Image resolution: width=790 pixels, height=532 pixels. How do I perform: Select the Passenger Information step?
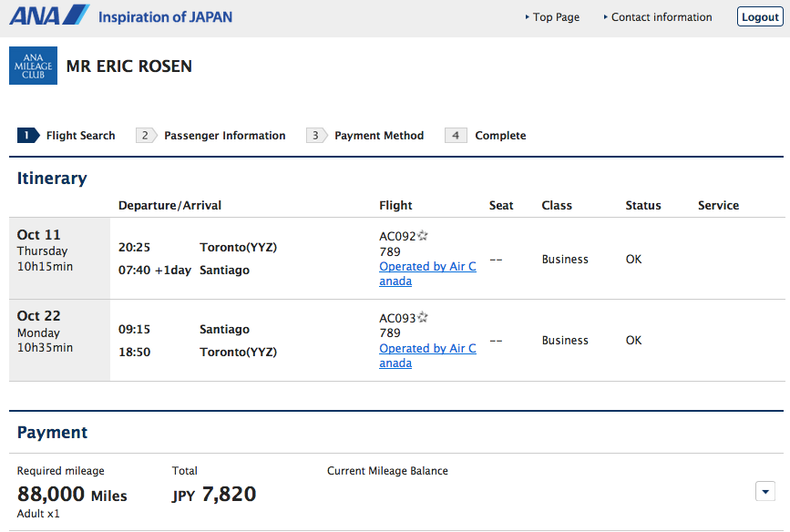[x=225, y=136]
